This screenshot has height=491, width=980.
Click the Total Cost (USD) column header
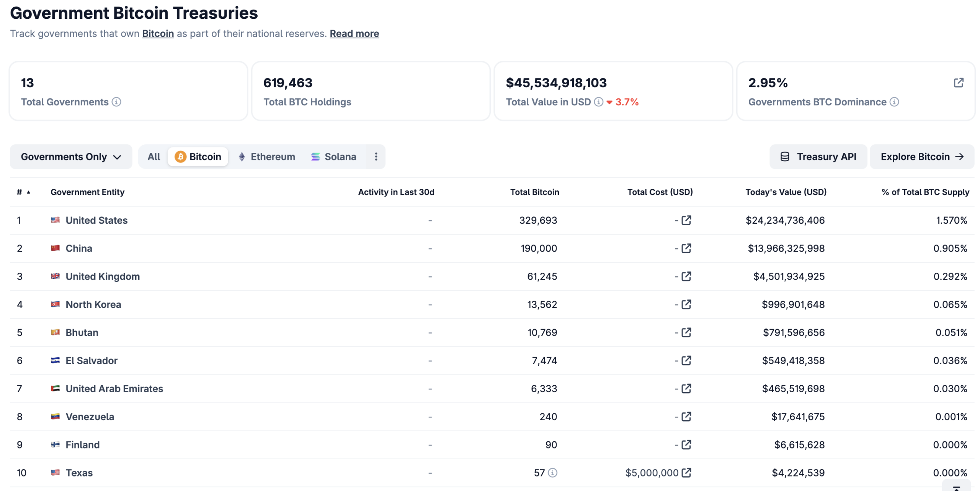660,192
